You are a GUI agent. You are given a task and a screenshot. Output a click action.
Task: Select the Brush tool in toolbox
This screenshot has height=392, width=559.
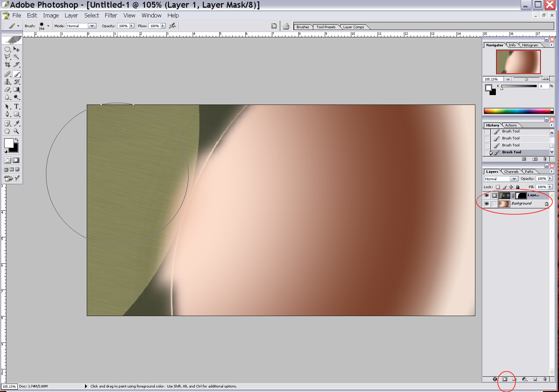coord(16,74)
